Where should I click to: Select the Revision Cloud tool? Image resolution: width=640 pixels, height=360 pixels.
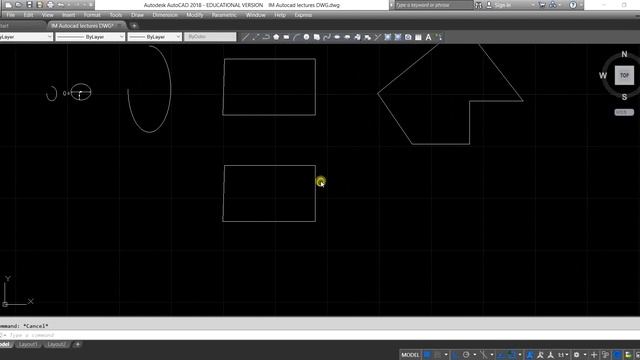317,37
